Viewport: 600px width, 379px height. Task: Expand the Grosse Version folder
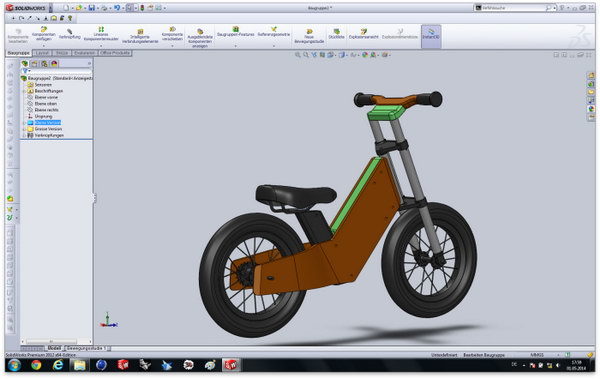24,129
